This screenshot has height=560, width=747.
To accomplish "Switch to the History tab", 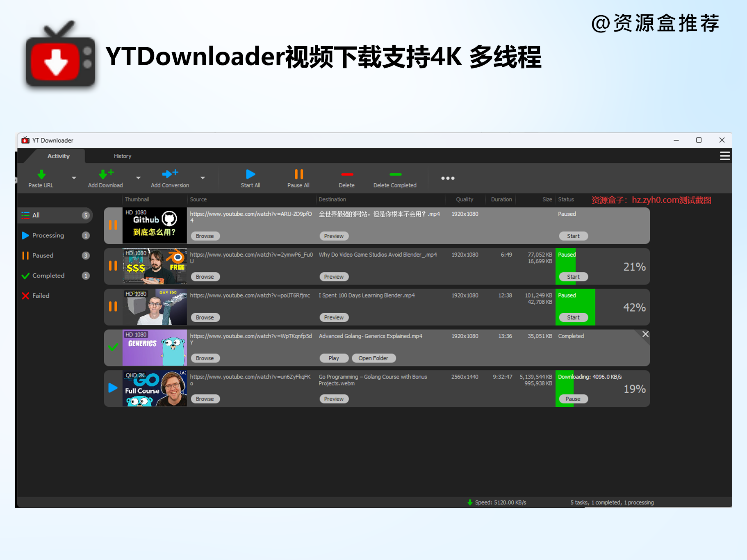I will click(123, 156).
